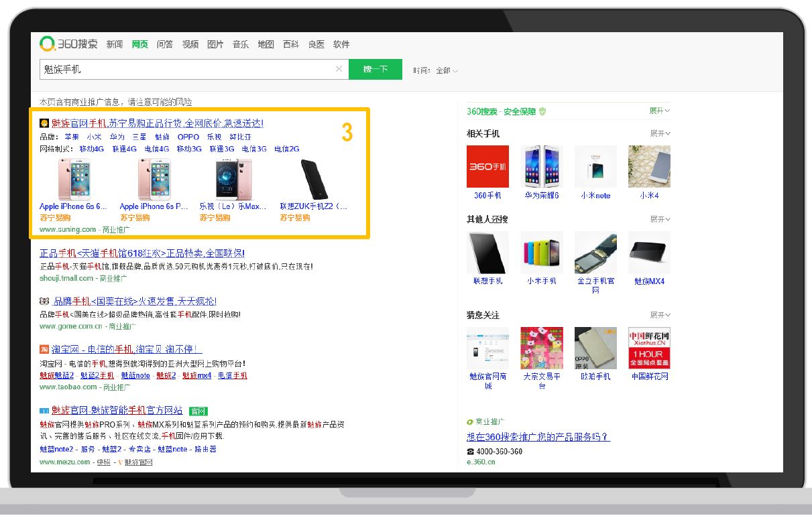Viewport: 812px width, 522px height.
Task: Go to the 视频 tab
Action: [x=190, y=44]
